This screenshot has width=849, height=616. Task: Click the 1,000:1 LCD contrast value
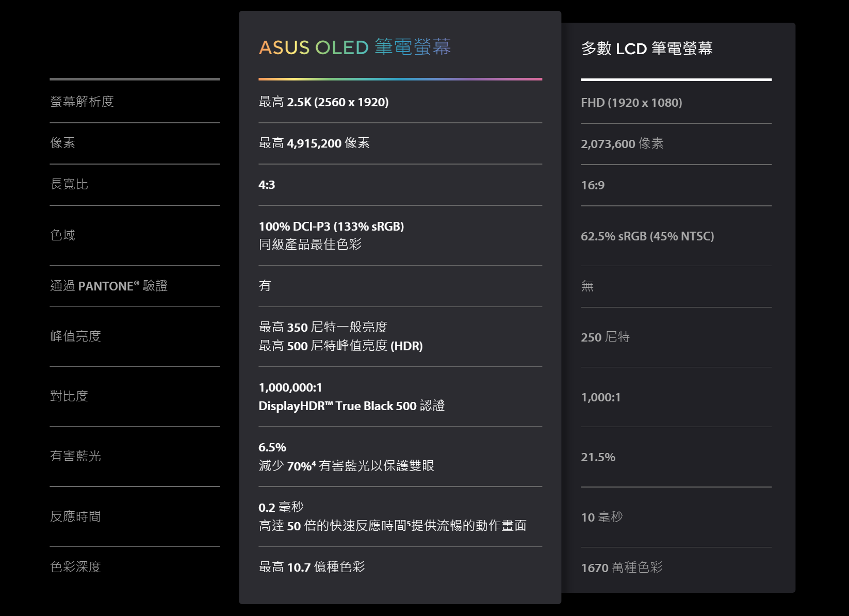600,397
